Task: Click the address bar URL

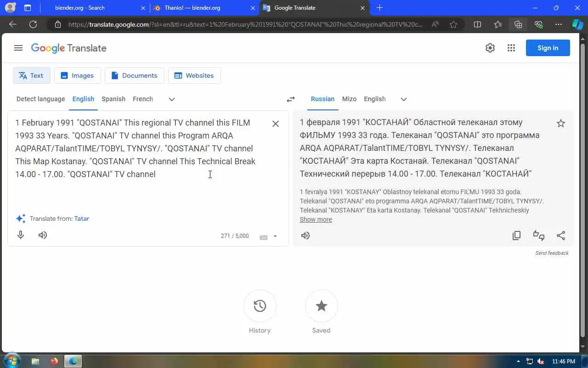Action: pyautogui.click(x=245, y=24)
